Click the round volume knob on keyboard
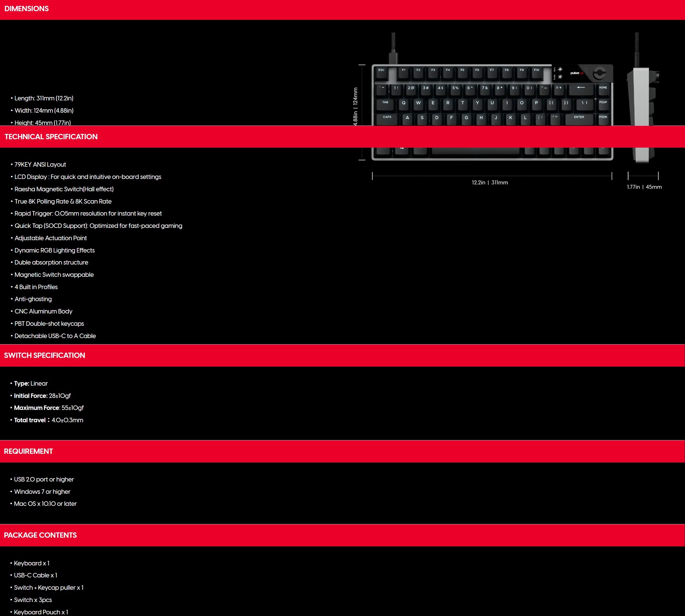685x616 pixels. [x=599, y=73]
